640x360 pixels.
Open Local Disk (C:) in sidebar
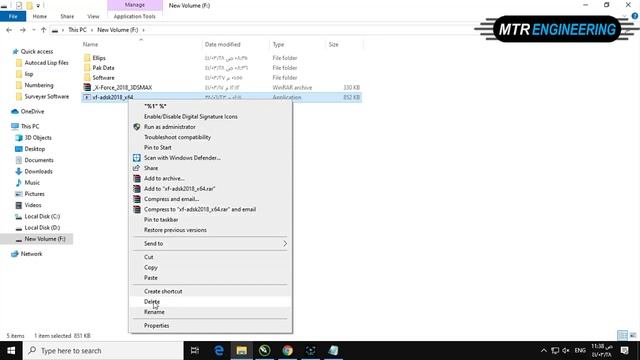[x=42, y=216]
